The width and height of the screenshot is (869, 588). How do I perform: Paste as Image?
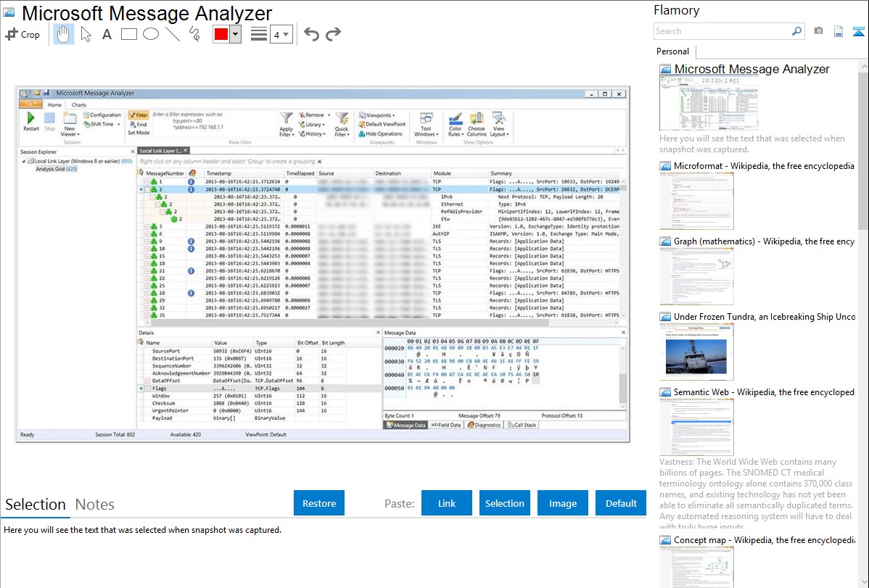click(x=562, y=503)
